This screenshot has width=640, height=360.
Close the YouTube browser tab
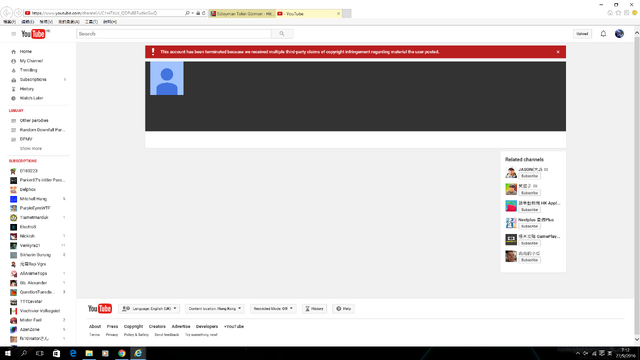pos(338,13)
